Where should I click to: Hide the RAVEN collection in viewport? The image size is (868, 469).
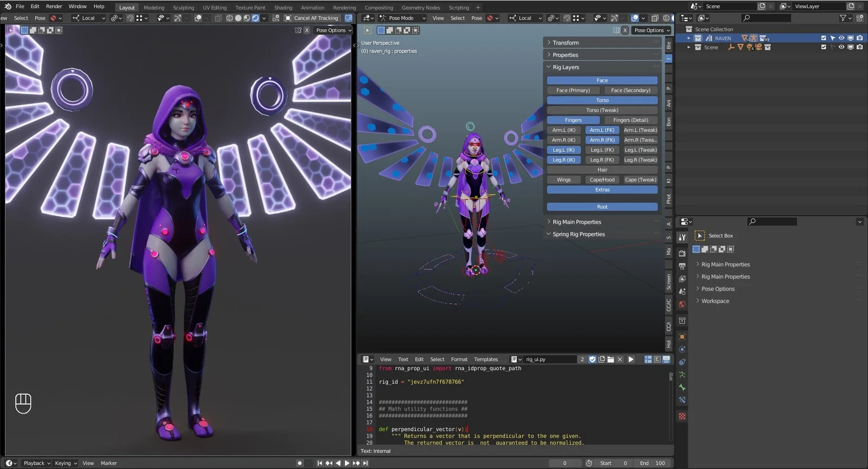click(x=841, y=38)
